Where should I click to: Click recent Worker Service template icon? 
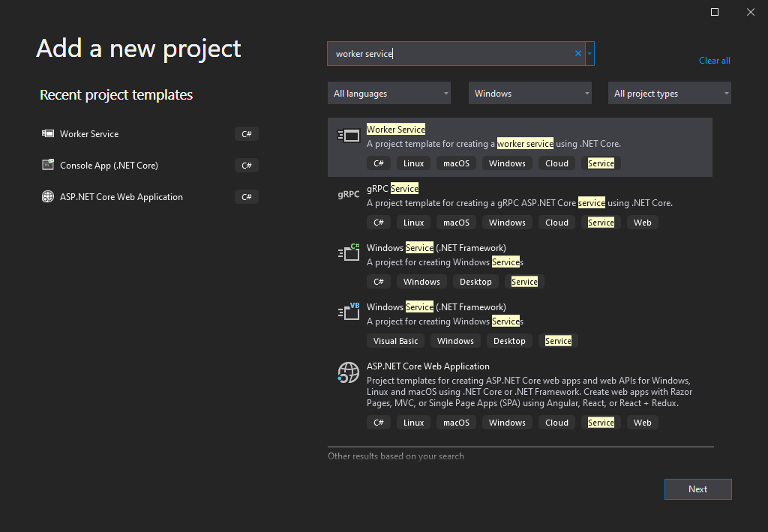click(48, 134)
